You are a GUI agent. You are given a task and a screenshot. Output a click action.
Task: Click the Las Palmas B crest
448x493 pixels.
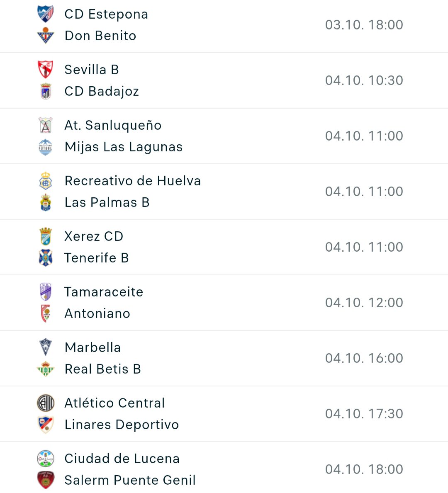tap(46, 202)
